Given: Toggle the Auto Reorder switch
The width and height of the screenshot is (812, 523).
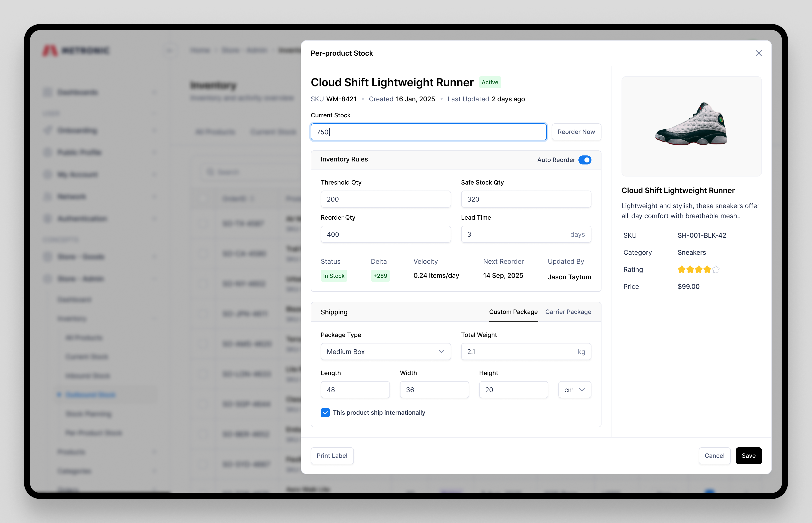Looking at the screenshot, I should [584, 160].
